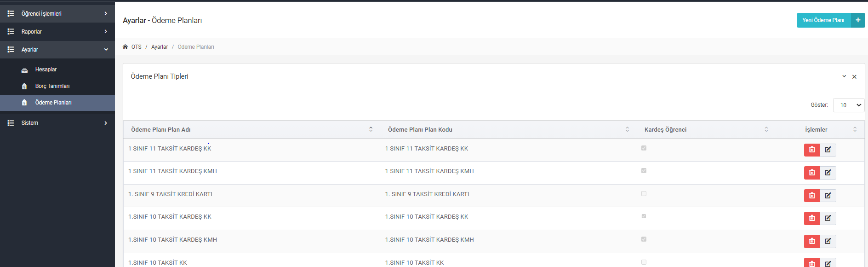
Task: Toggle Kardeş Öğrenci checkbox for 1.SINIF 10 TAKSİT KARDEŞ KMH
Action: [x=644, y=239]
